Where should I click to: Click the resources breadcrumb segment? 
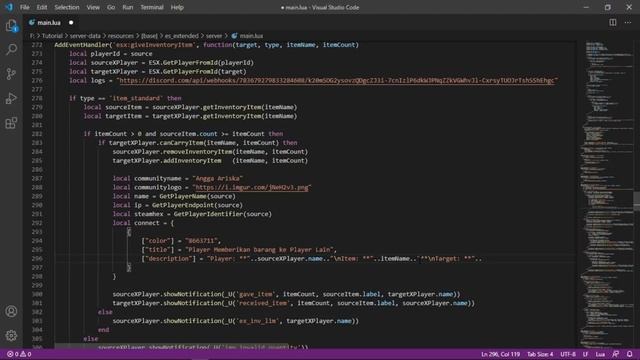click(x=121, y=36)
